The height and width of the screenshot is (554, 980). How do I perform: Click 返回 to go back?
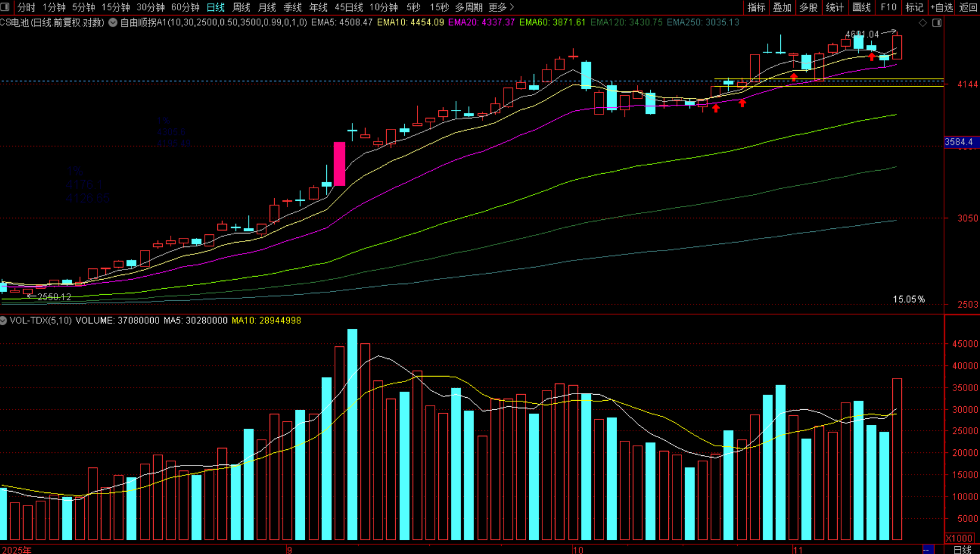968,7
